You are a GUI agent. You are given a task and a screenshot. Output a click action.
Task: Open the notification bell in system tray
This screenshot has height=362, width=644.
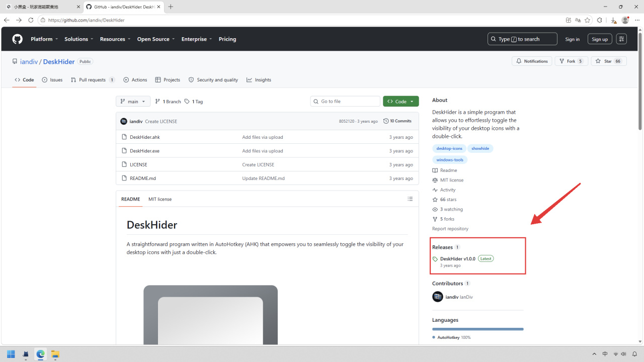[635, 354]
